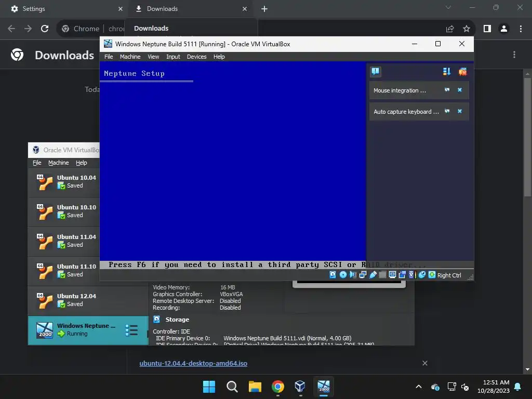Dismiss the Mouse integration notification
Screen dimensions: 532x399
[460, 90]
